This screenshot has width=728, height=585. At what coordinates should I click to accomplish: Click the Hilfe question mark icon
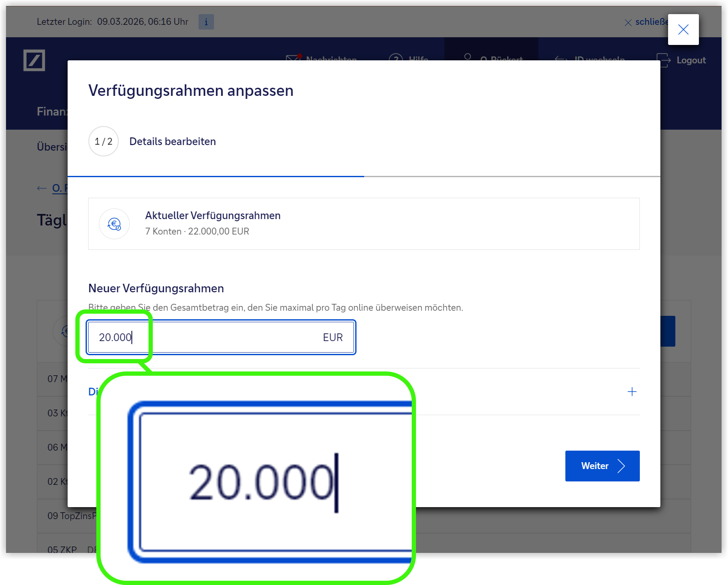[395, 57]
